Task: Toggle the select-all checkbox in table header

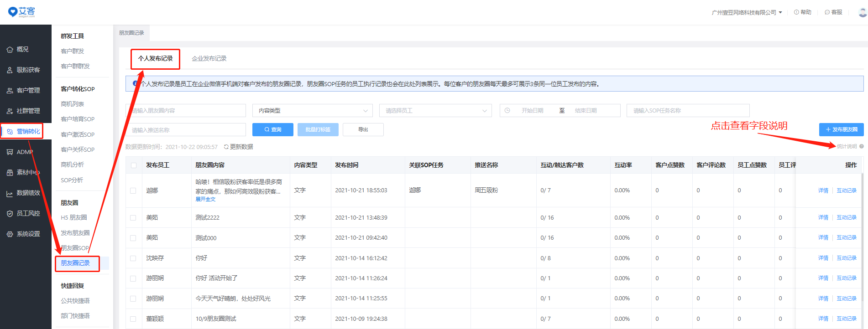Action: pyautogui.click(x=134, y=165)
